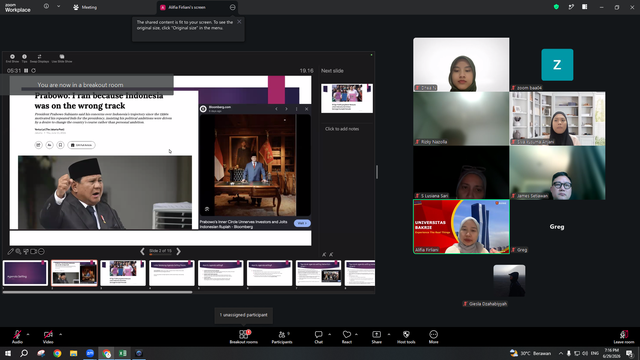Viewport: 640px width, 360px height.
Task: Open the Chat panel
Action: [x=318, y=337]
